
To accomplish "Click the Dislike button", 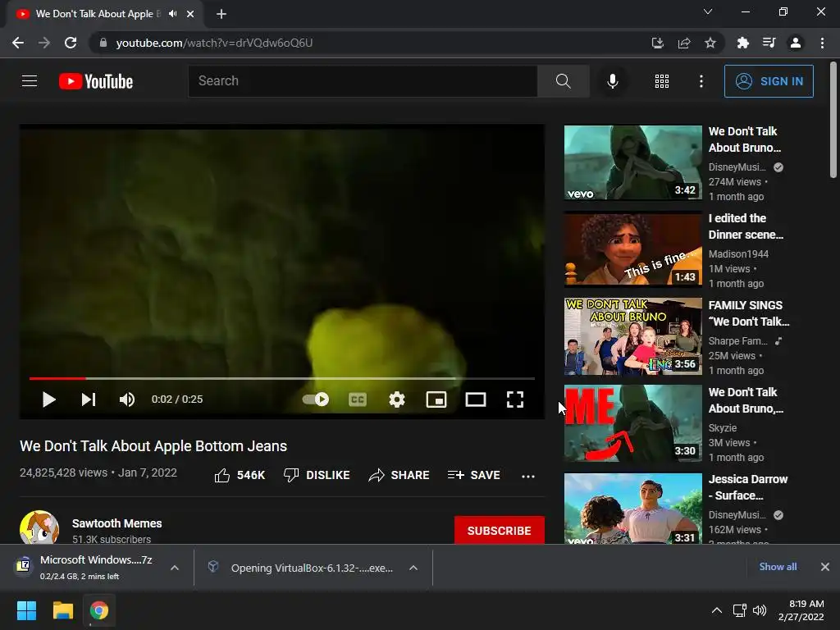I will [x=317, y=475].
